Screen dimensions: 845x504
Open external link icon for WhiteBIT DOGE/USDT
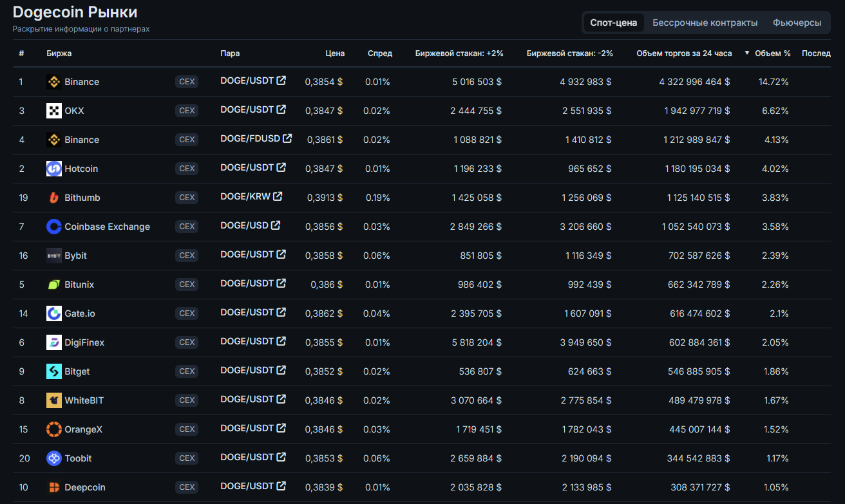point(281,399)
